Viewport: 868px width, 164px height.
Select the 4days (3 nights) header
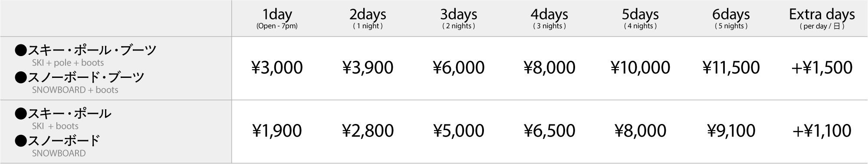click(549, 19)
